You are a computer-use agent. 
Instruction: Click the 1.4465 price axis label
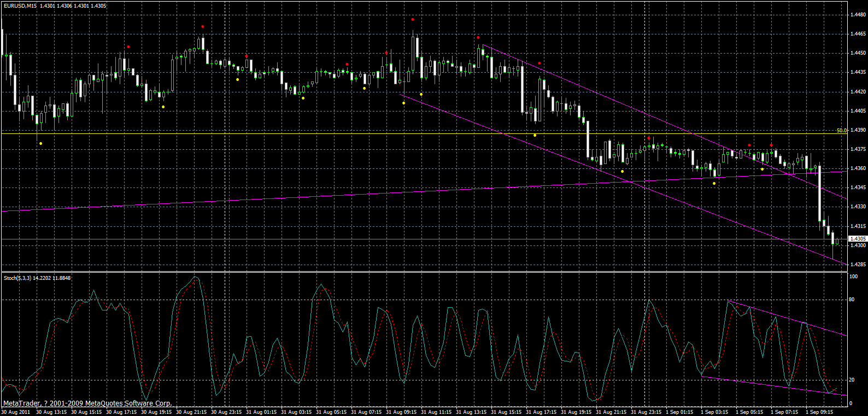click(858, 34)
